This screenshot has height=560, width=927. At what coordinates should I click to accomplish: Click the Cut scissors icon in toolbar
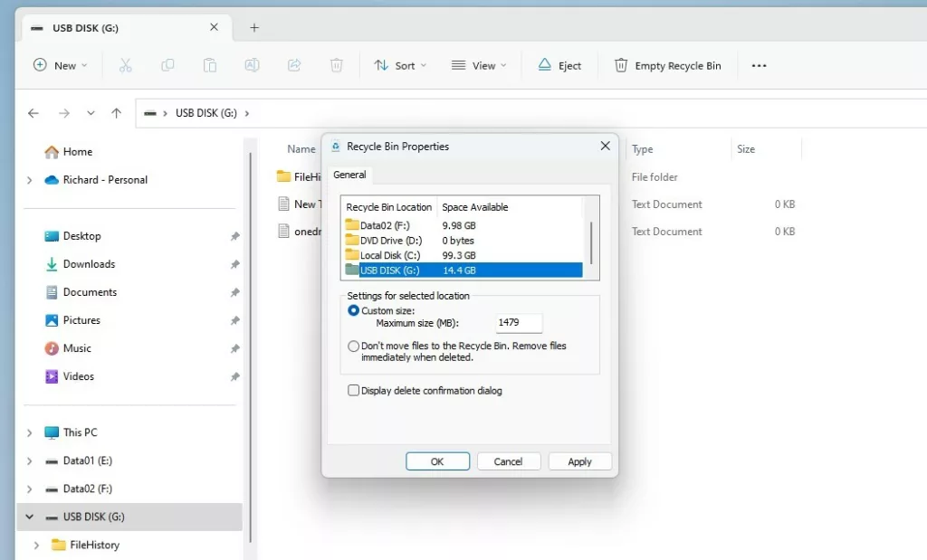pos(125,65)
